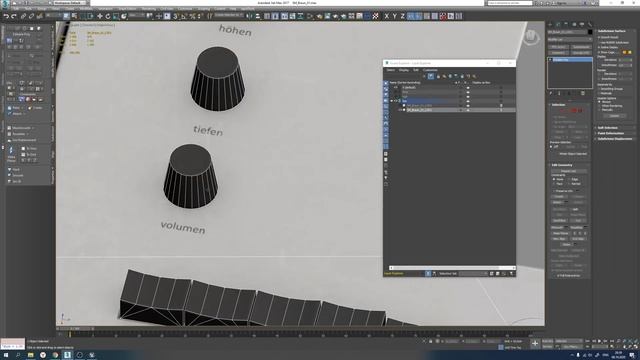
Task: Expand the Subdivision Displacement rollout
Action: click(x=615, y=139)
